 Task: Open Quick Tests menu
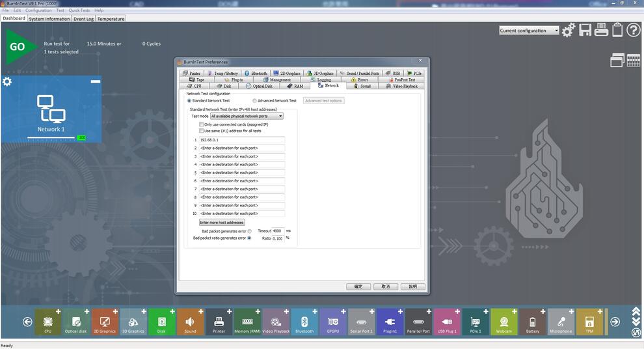[x=79, y=10]
